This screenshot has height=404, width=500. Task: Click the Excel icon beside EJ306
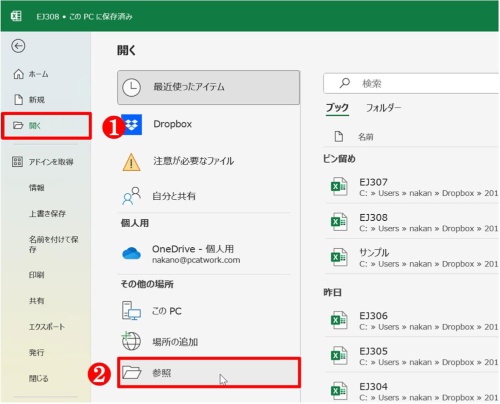(x=339, y=320)
